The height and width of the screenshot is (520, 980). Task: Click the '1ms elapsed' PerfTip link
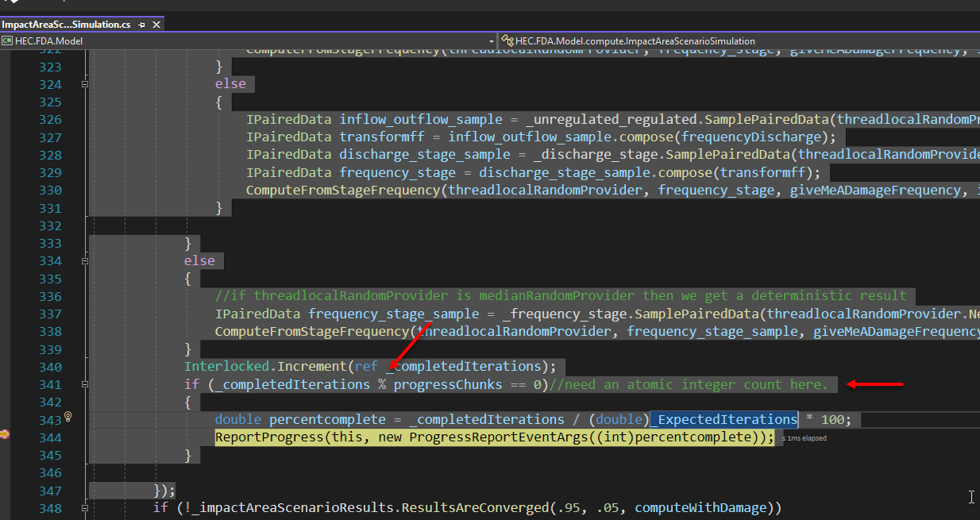click(802, 437)
